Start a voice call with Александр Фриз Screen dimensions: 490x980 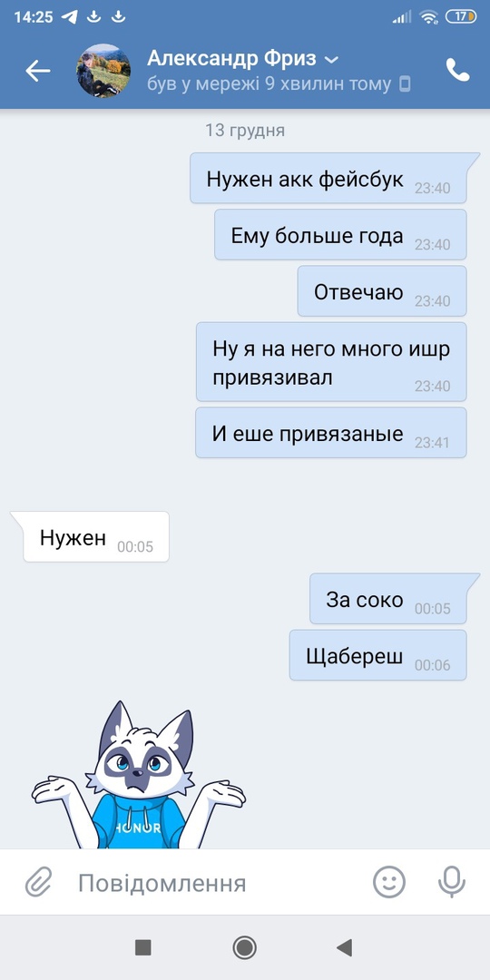(457, 70)
